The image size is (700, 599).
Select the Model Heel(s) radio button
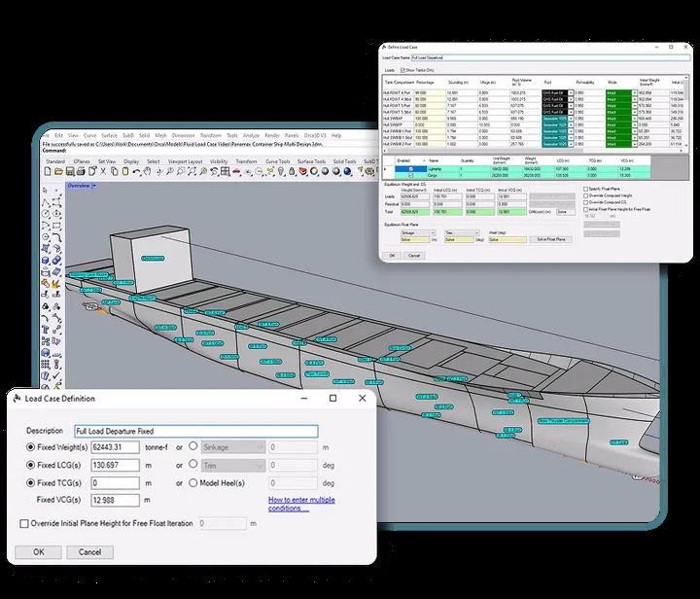[192, 483]
